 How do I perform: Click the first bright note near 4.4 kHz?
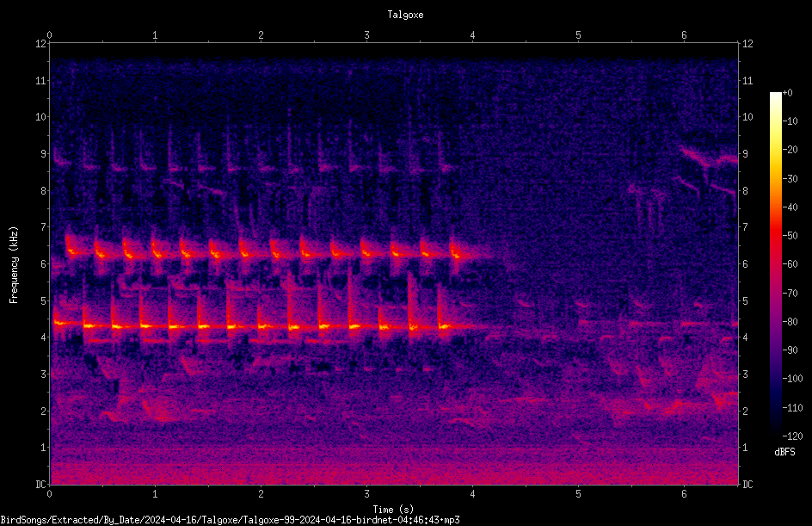60,322
